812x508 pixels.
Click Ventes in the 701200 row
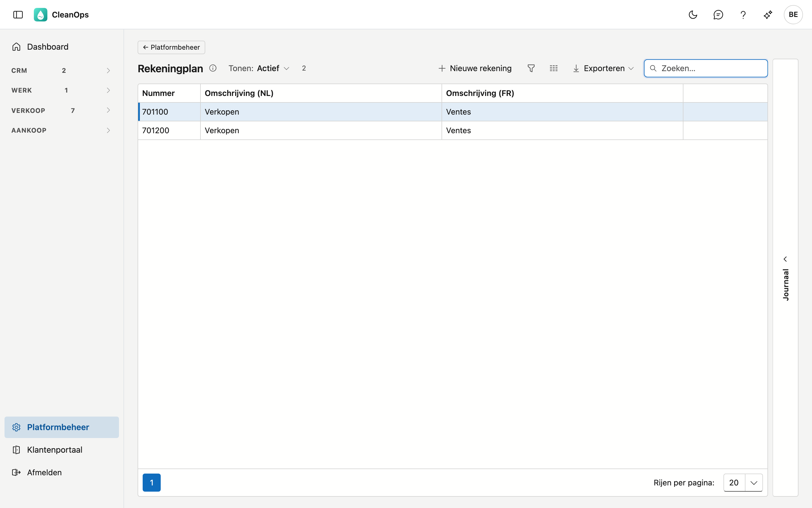click(x=458, y=130)
